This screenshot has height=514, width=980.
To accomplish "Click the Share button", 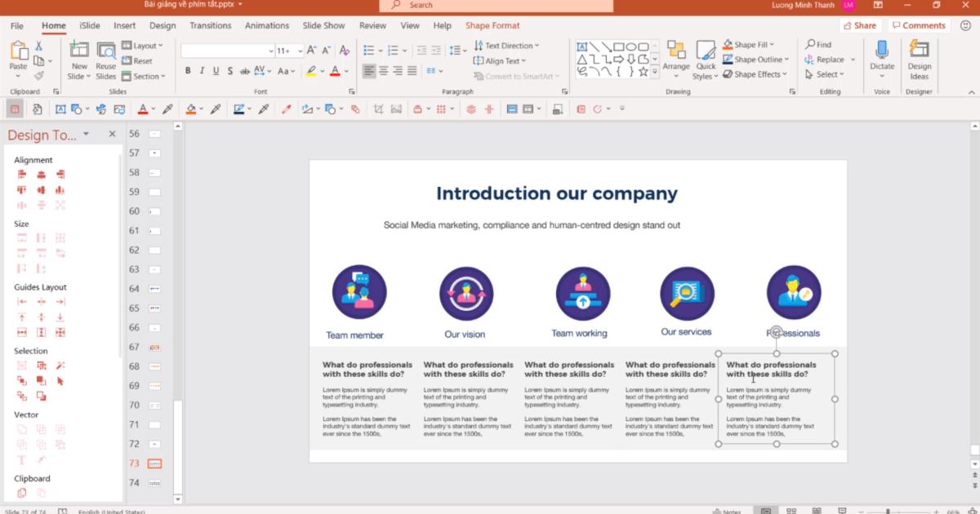I will pyautogui.click(x=860, y=25).
